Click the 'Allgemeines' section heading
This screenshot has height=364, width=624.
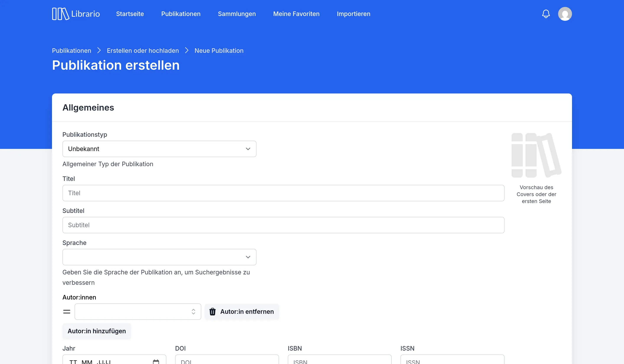[88, 108]
